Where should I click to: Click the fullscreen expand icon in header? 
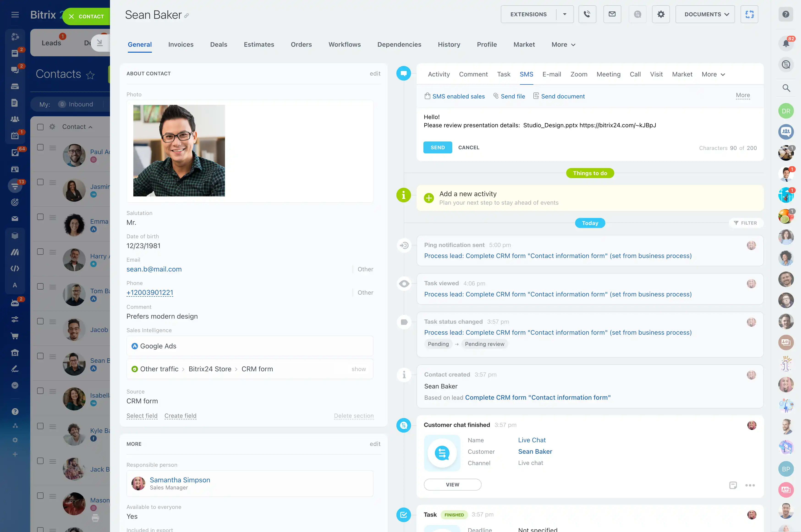tap(749, 14)
